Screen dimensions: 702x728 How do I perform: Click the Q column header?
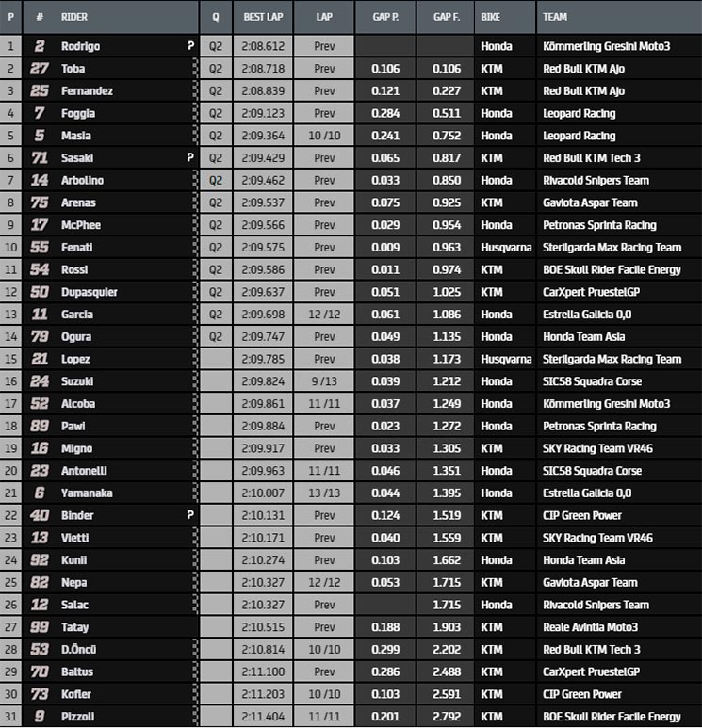(x=216, y=17)
